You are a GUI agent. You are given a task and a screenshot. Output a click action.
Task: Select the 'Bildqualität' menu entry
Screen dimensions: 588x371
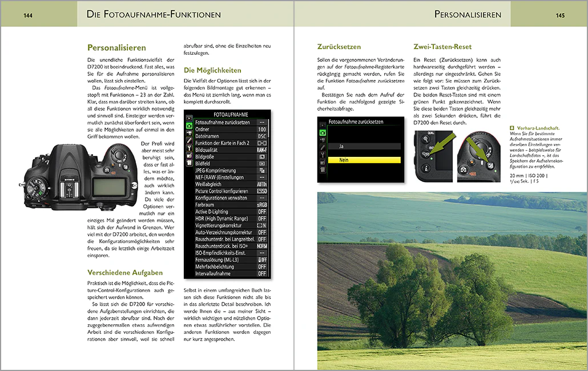[x=231, y=150]
